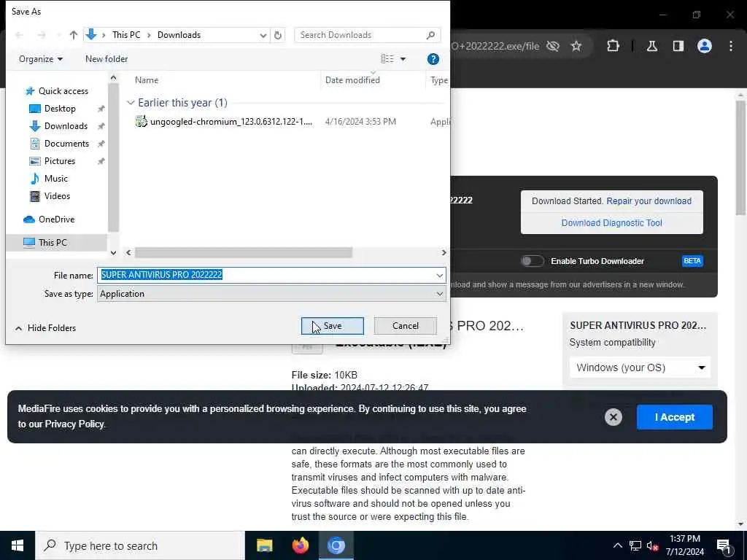Click the Chrome Labs flask icon
The image size is (747, 560).
(x=652, y=46)
